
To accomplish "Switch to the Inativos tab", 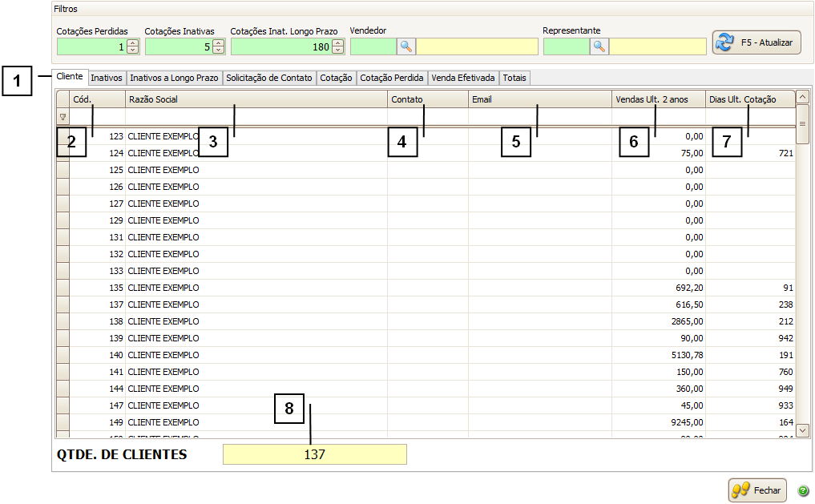I will click(107, 79).
